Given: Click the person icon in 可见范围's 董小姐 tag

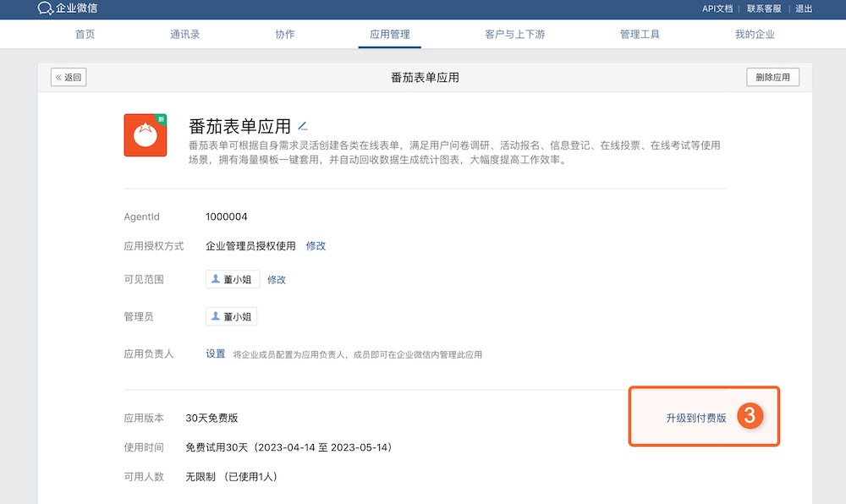Looking at the screenshot, I should [215, 279].
